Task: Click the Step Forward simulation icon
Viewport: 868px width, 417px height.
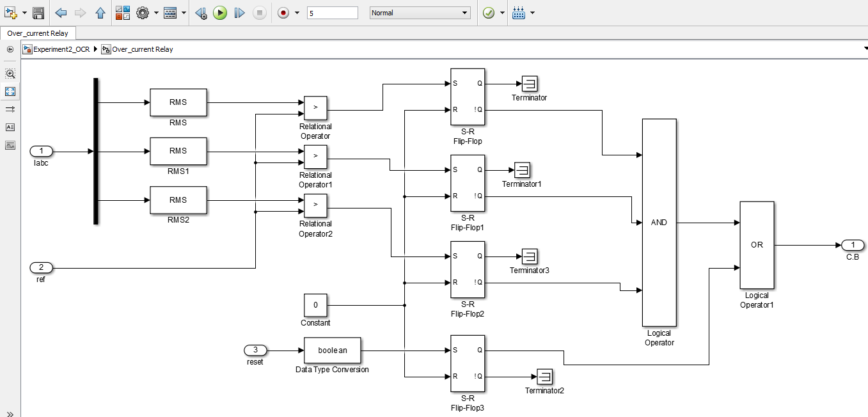Action: click(239, 13)
